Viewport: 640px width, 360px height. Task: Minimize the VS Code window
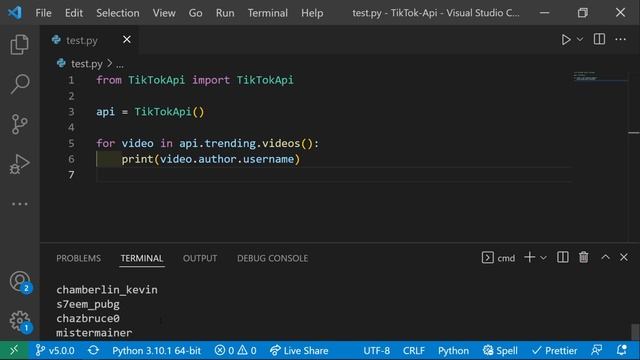pyautogui.click(x=544, y=13)
